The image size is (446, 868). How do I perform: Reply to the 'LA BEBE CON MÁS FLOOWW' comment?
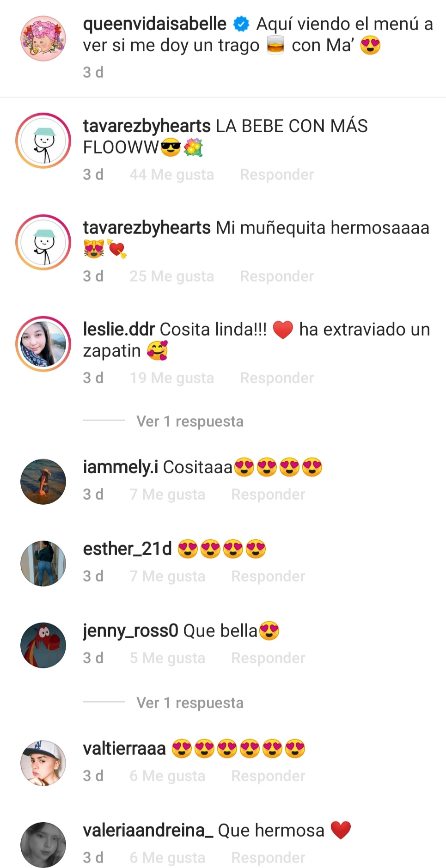pos(277,175)
